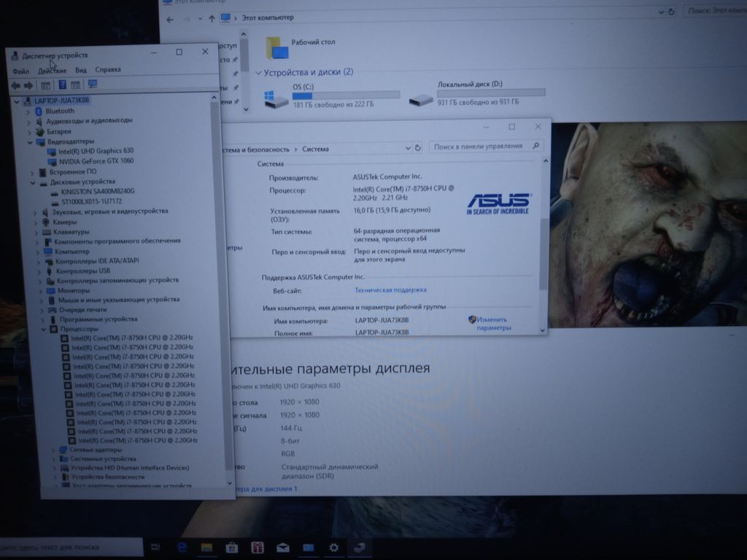
Task: Expand the Bluetooth category
Action: click(29, 112)
